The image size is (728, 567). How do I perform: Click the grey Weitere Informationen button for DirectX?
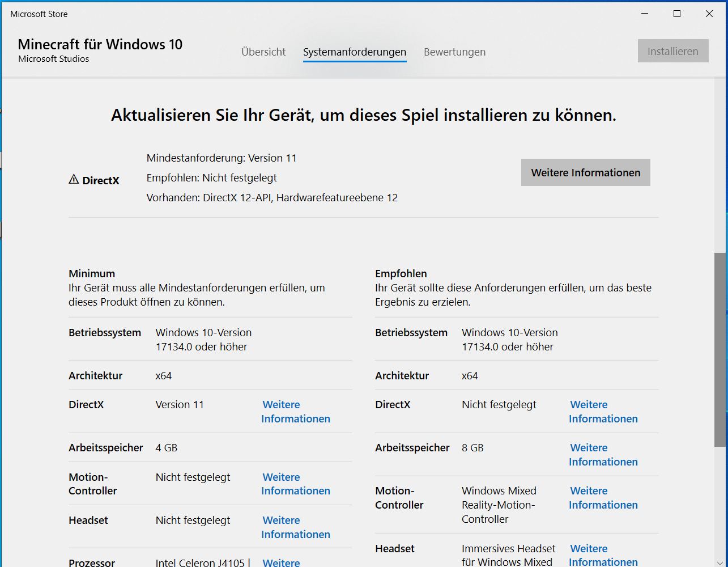(x=586, y=172)
